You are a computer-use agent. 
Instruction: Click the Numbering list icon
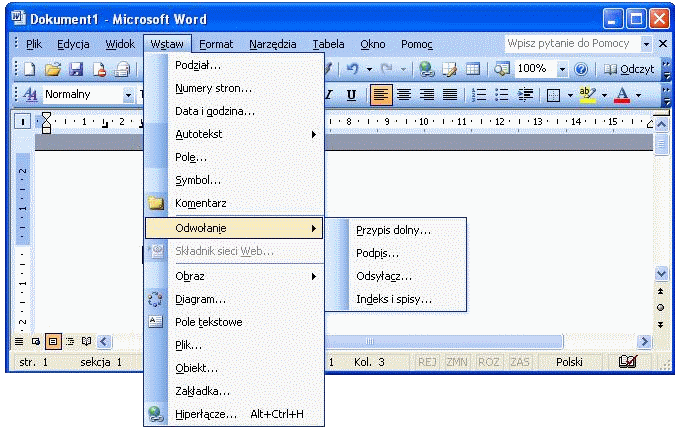[479, 94]
